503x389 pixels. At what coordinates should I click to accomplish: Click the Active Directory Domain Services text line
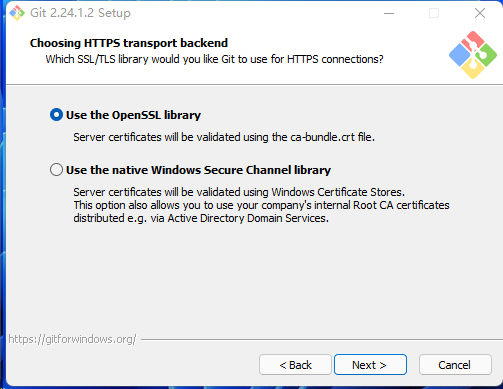coord(201,218)
